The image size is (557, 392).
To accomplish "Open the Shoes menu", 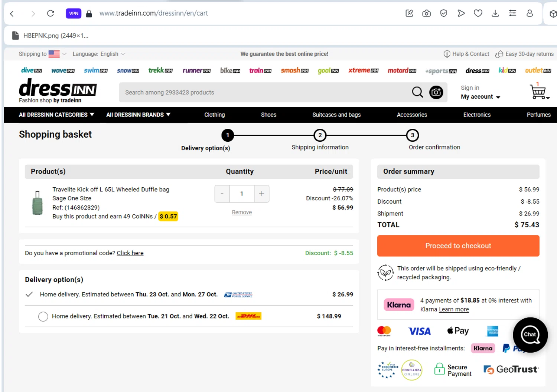I will pos(268,115).
